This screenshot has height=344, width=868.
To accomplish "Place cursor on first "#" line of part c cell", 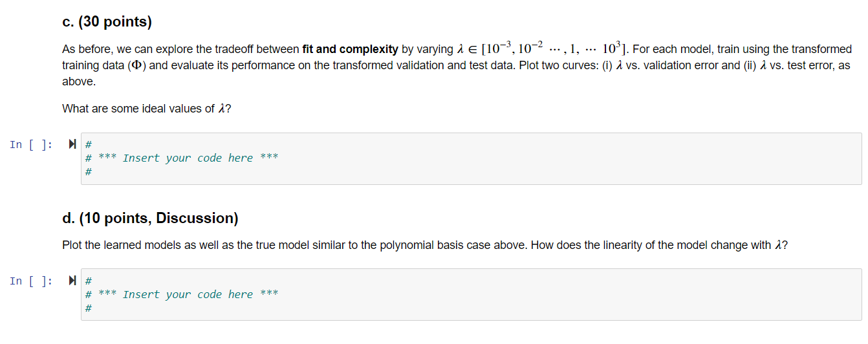I will [x=89, y=144].
